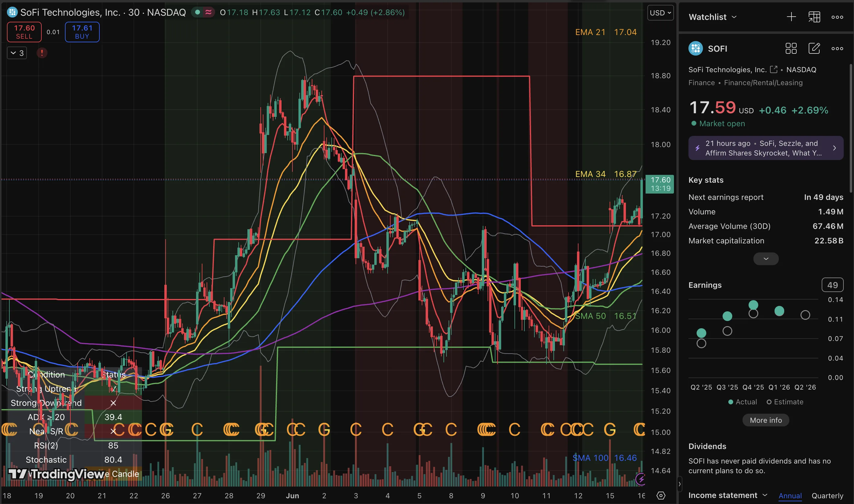Click the Q4 '25 actual earnings dot
This screenshot has height=504, width=854.
[753, 305]
